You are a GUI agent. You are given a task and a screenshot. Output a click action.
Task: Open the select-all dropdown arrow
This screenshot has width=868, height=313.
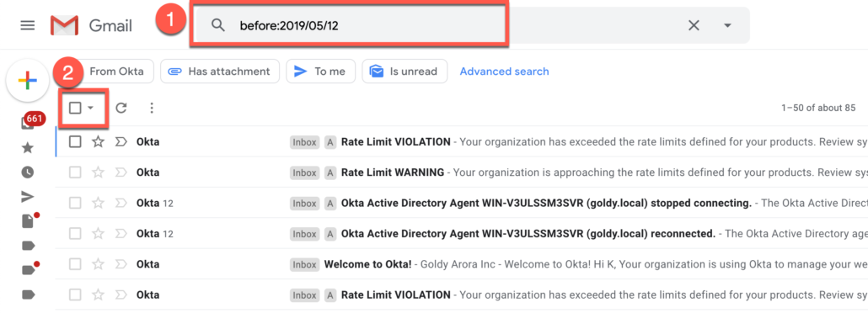point(91,108)
